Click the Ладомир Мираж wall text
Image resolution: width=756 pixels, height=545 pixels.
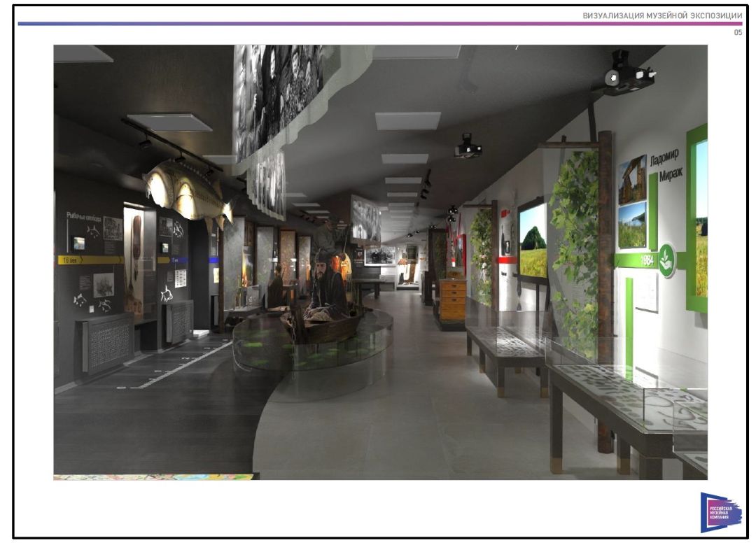click(666, 165)
